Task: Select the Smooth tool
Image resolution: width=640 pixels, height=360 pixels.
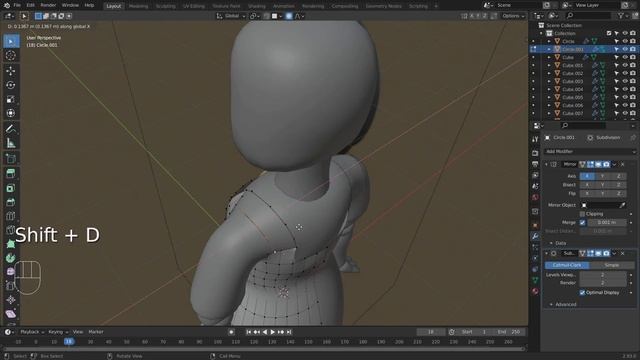Action: pyautogui.click(x=11, y=272)
